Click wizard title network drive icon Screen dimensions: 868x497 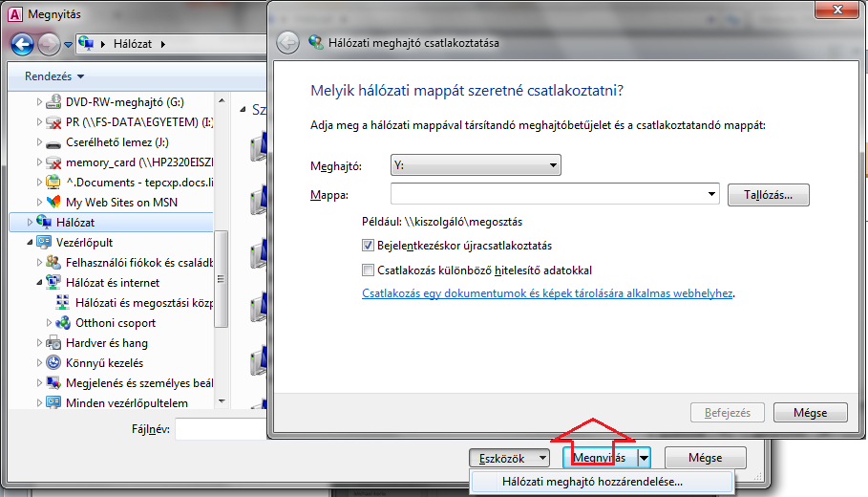pyautogui.click(x=316, y=42)
